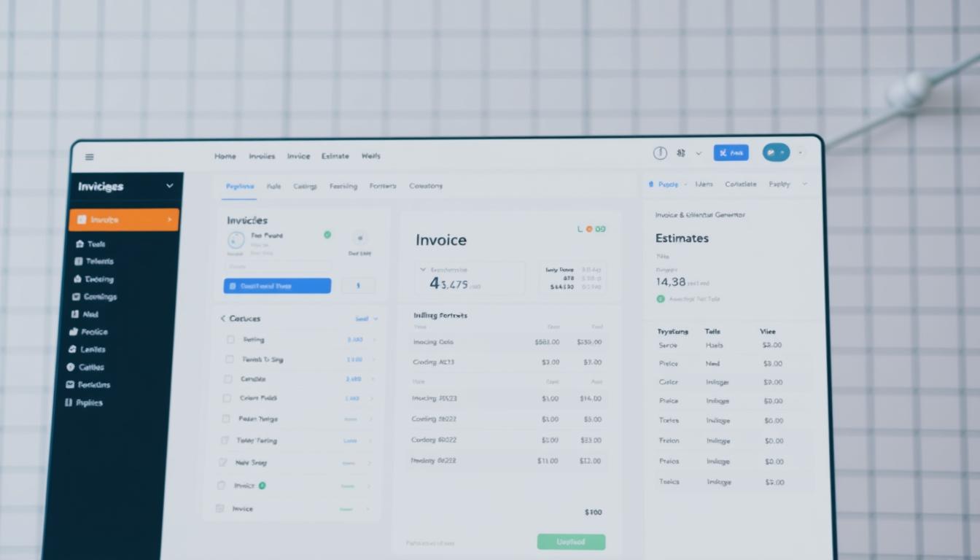Collapse the Cortuces section back chevron

[x=223, y=319]
